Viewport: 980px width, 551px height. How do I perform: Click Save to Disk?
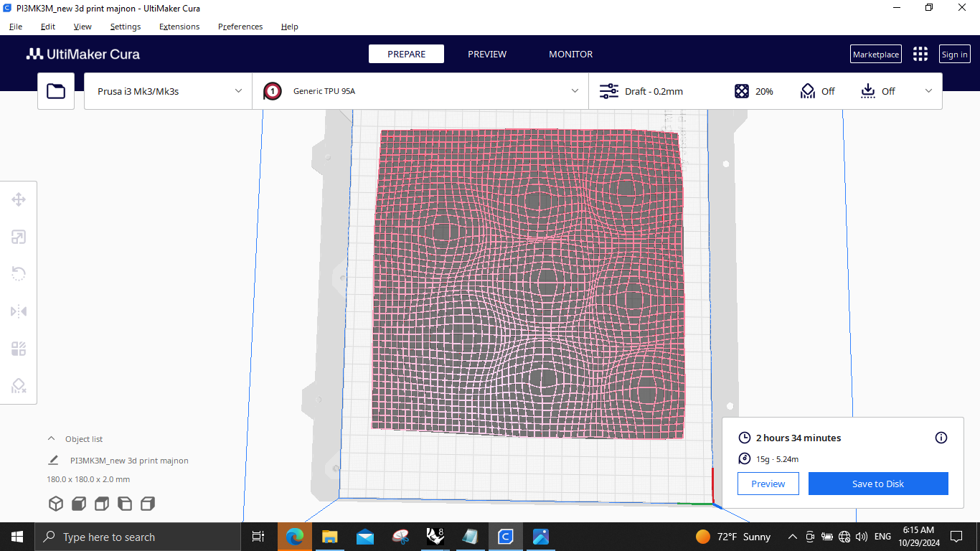click(878, 484)
